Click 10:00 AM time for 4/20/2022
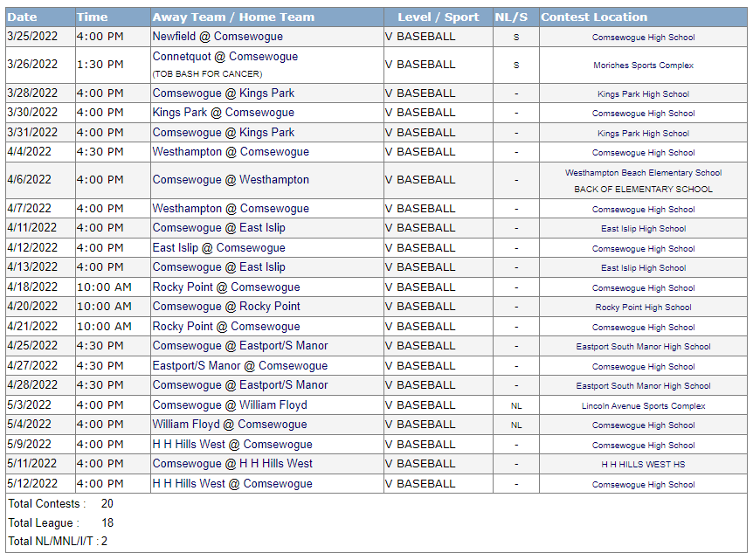This screenshot has height=560, width=753. click(104, 307)
